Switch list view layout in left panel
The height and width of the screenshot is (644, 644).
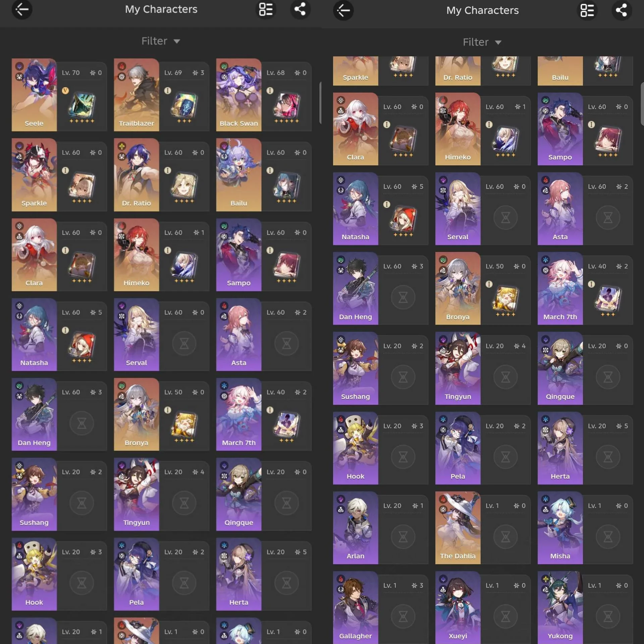pyautogui.click(x=266, y=9)
